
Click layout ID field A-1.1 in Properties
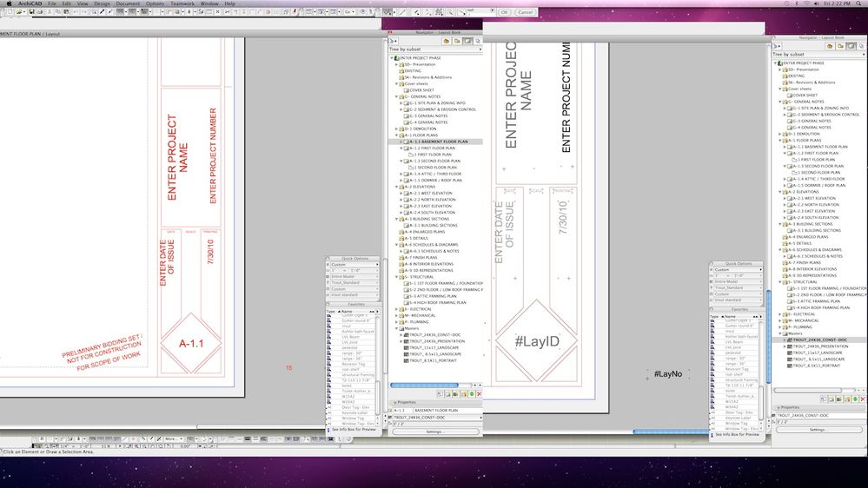(401, 411)
